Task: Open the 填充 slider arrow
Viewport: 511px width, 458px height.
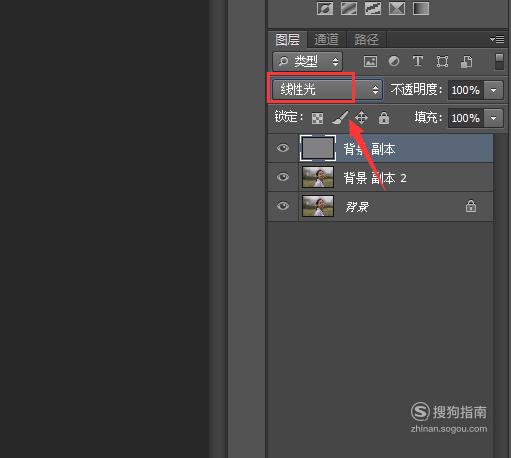Action: [493, 118]
